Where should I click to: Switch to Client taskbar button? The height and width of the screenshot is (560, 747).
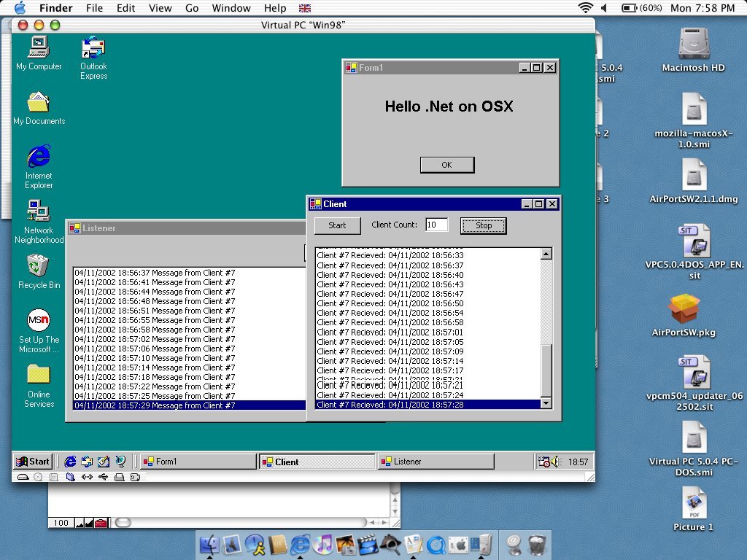click(317, 462)
